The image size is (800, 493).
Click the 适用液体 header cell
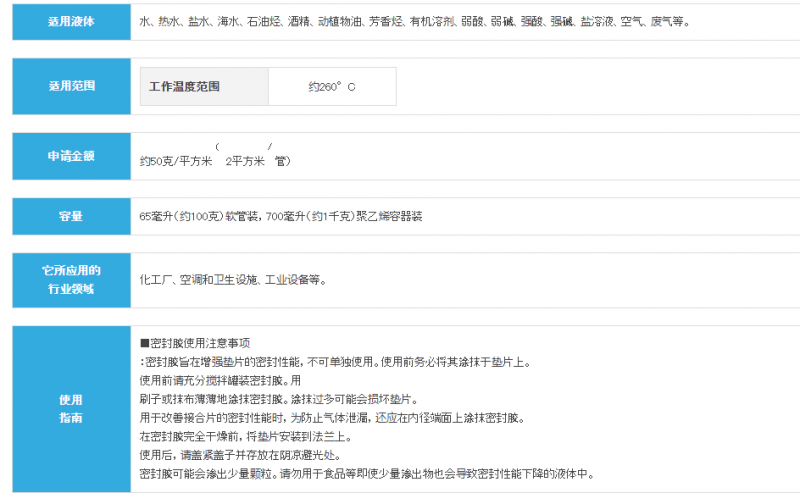pyautogui.click(x=71, y=21)
